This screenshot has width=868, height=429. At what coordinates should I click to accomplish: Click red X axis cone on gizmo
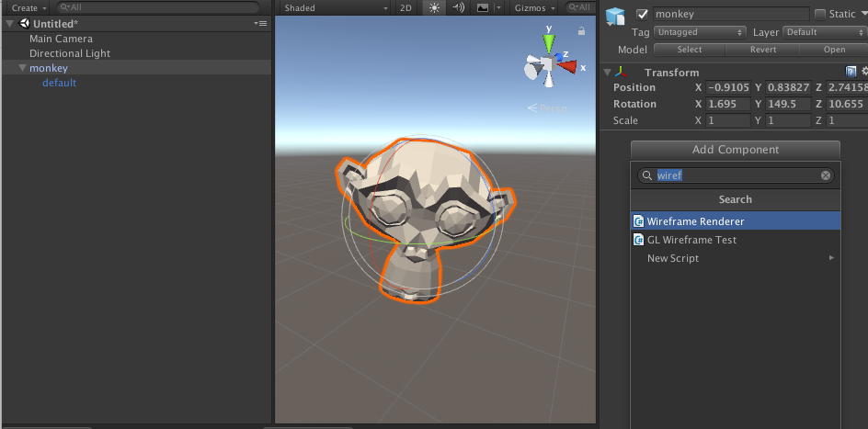point(567,67)
